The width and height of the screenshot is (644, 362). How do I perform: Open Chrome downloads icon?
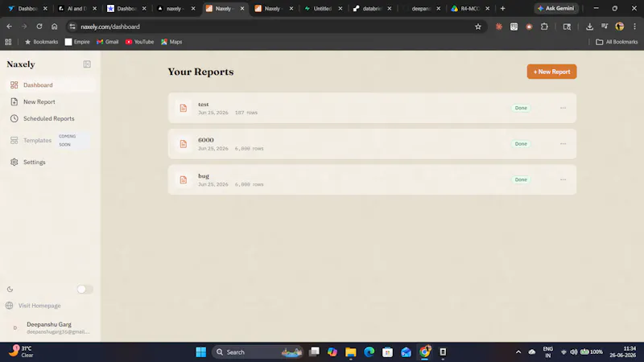pos(589,27)
